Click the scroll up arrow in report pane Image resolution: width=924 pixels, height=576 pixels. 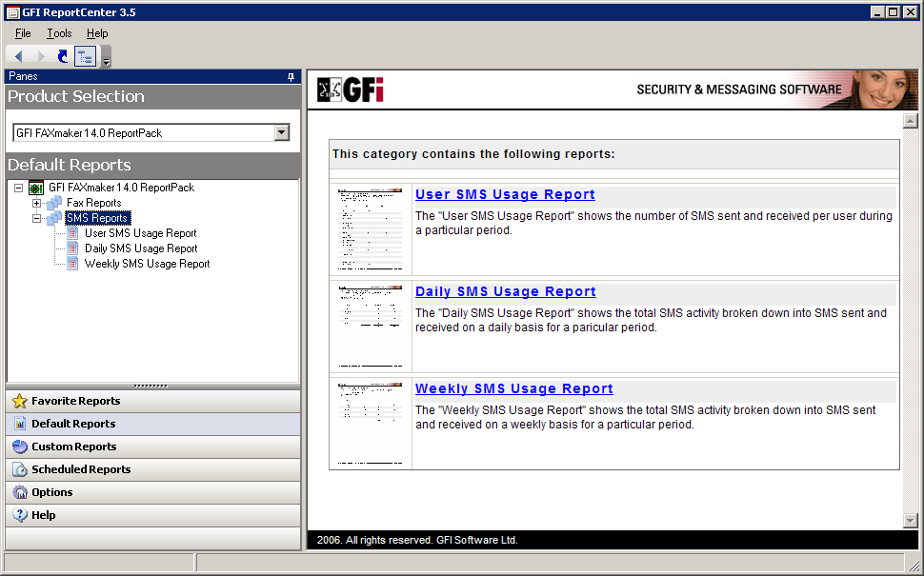911,121
